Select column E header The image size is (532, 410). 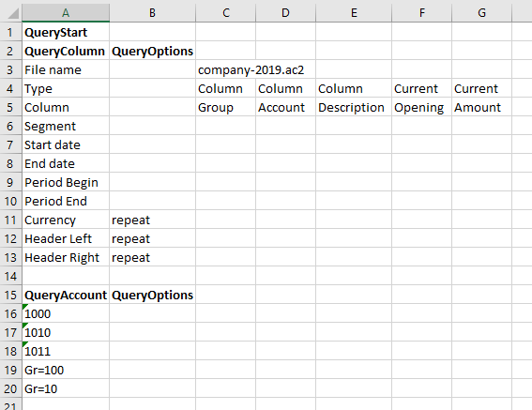coord(354,13)
